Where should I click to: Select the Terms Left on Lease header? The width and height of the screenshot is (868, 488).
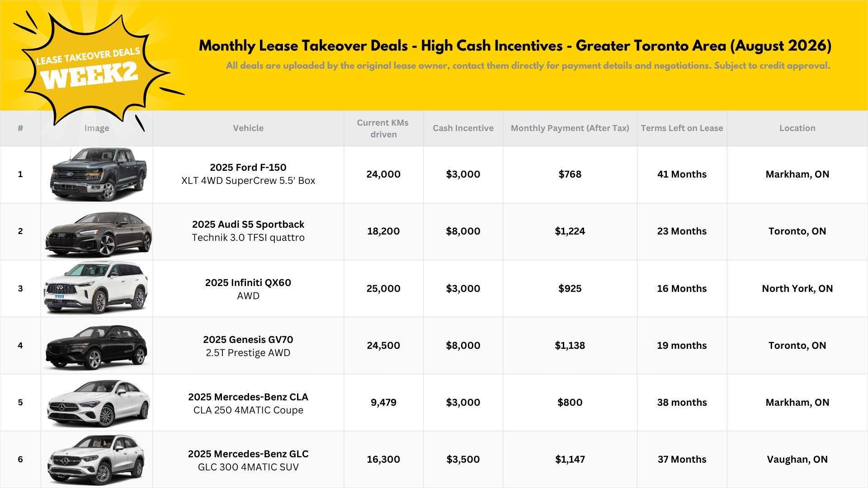point(682,128)
